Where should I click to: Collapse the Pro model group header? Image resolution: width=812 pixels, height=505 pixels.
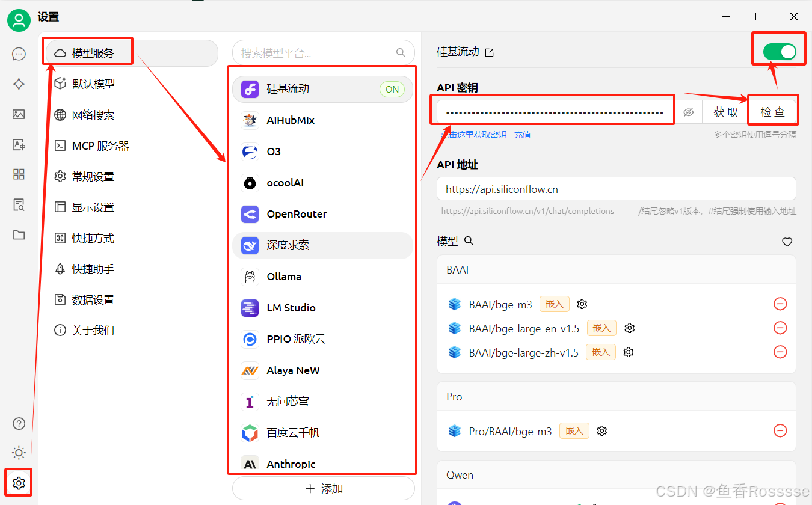coord(617,397)
